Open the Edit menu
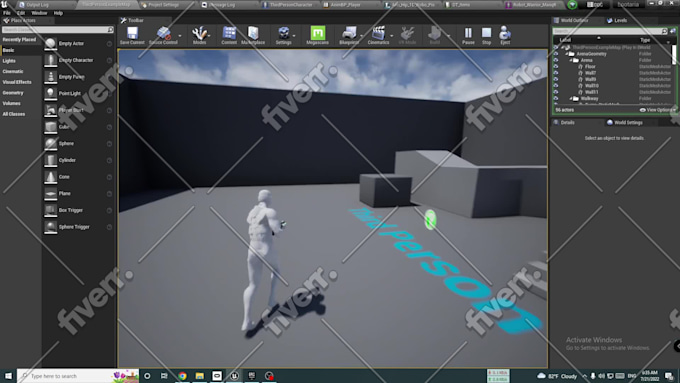This screenshot has height=383, width=680. (21, 13)
